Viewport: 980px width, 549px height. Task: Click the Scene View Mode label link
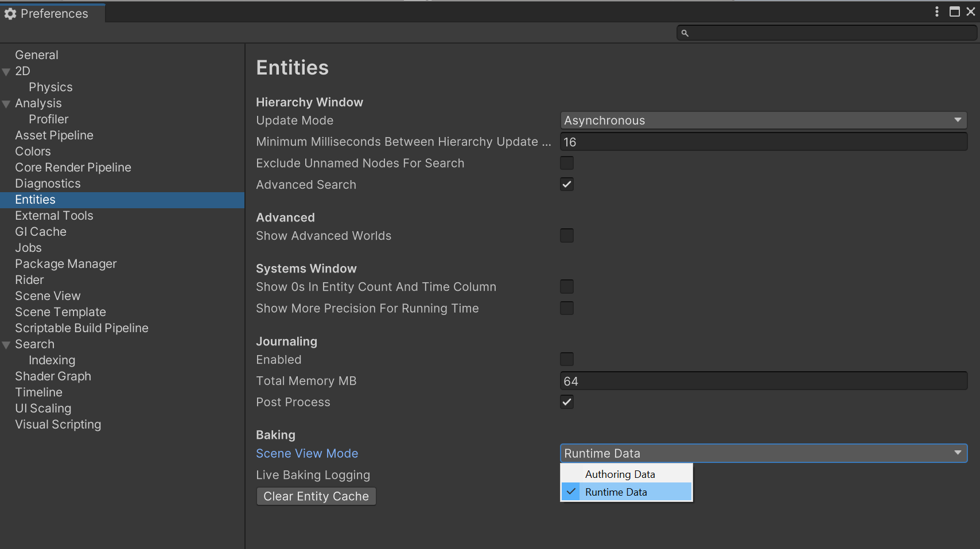307,454
